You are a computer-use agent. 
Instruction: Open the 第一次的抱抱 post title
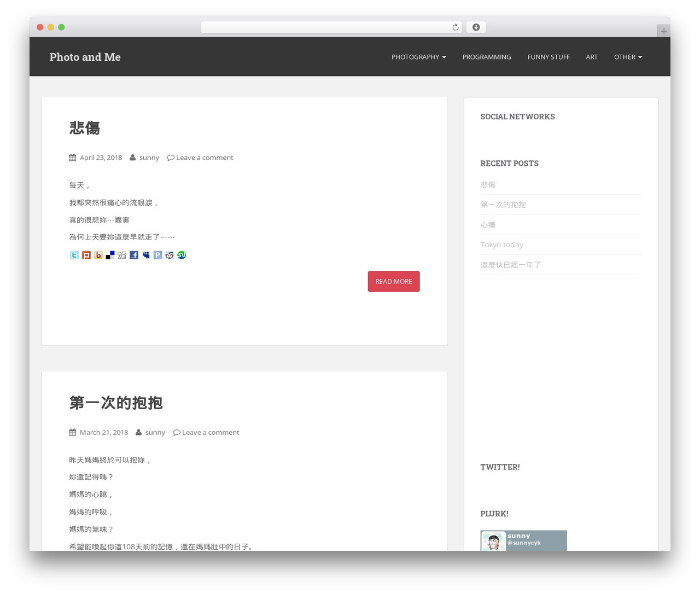pyautogui.click(x=116, y=403)
